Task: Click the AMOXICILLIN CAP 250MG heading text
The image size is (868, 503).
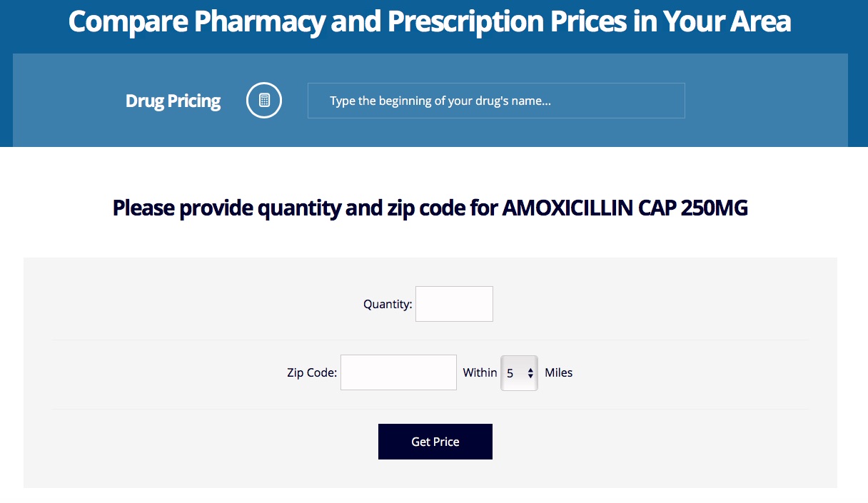Action: tap(625, 208)
